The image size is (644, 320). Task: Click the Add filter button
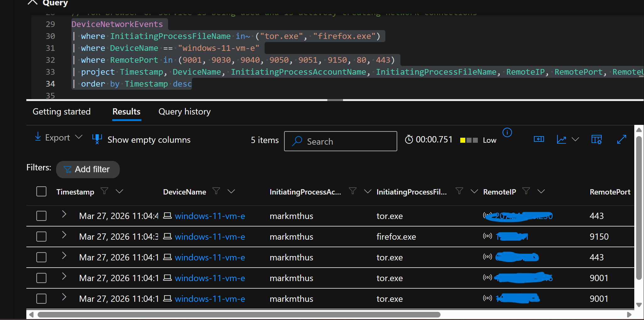coord(88,169)
